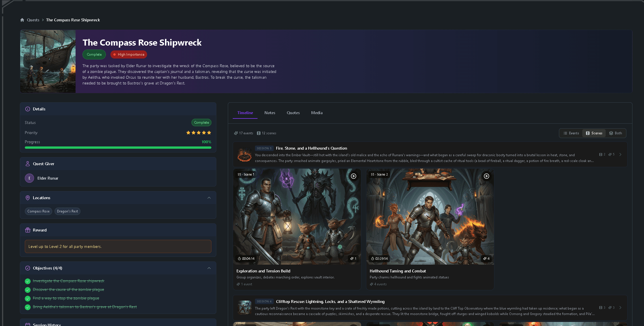Open Hellhound Taming and Combat title
The height and width of the screenshot is (326, 644).
click(x=398, y=271)
